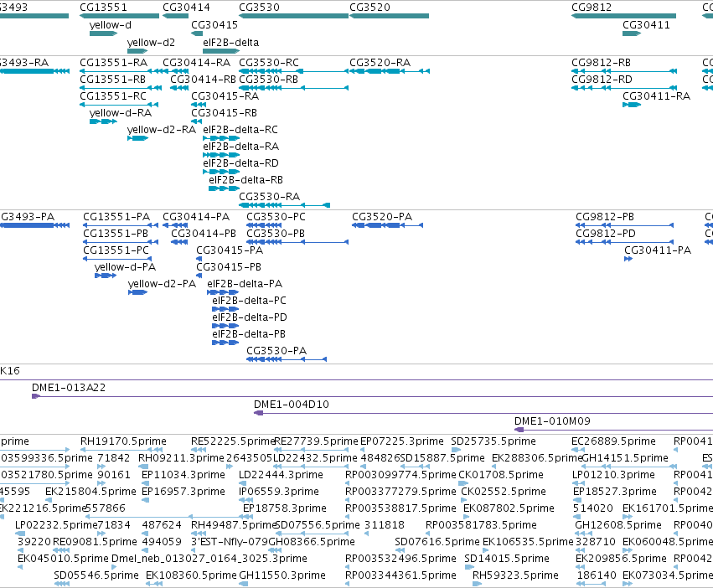Viewport: 713px width, 588px height.
Task: Click the CG30411-RA transcript label
Action: (657, 96)
